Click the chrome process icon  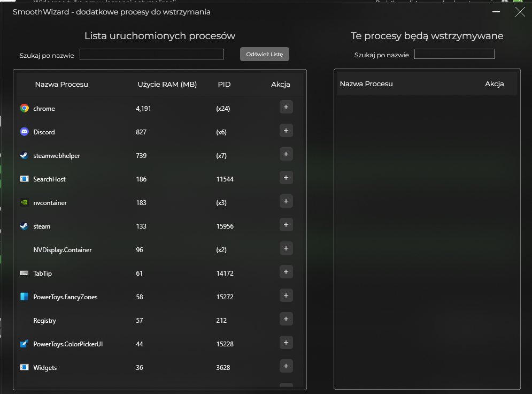coord(24,108)
